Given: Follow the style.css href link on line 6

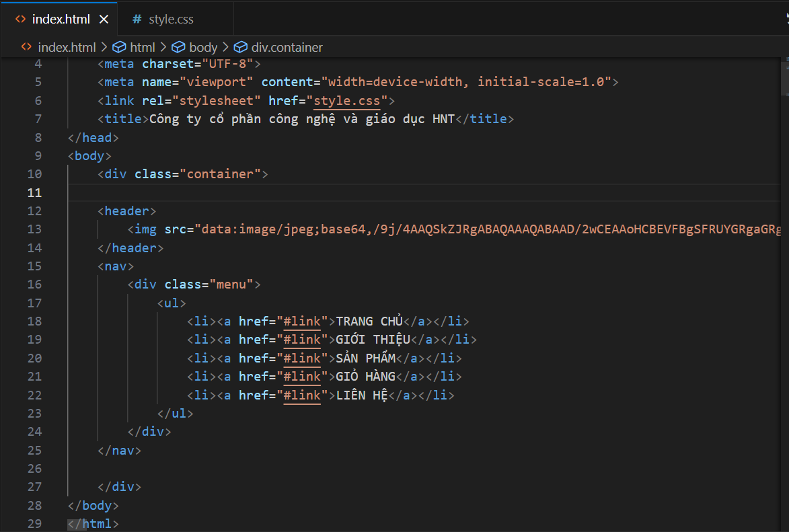Looking at the screenshot, I should [346, 101].
